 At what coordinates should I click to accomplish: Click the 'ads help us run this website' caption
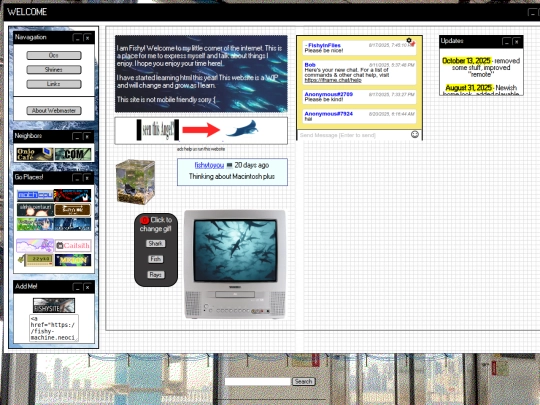click(201, 149)
